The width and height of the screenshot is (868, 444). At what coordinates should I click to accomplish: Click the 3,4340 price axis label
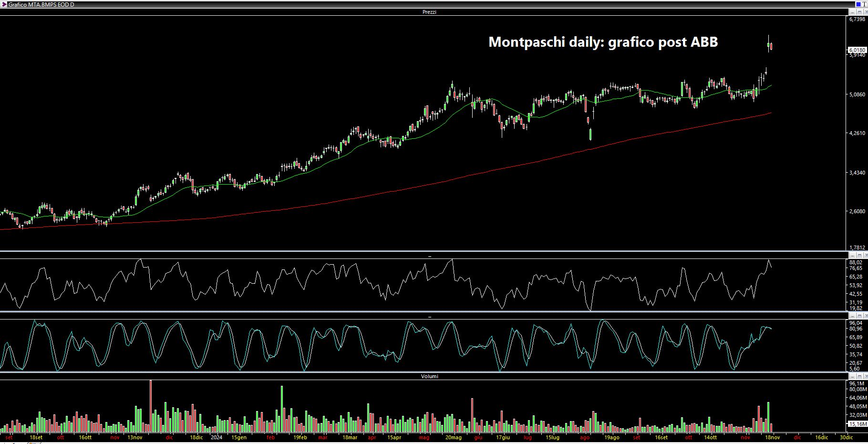coord(857,173)
